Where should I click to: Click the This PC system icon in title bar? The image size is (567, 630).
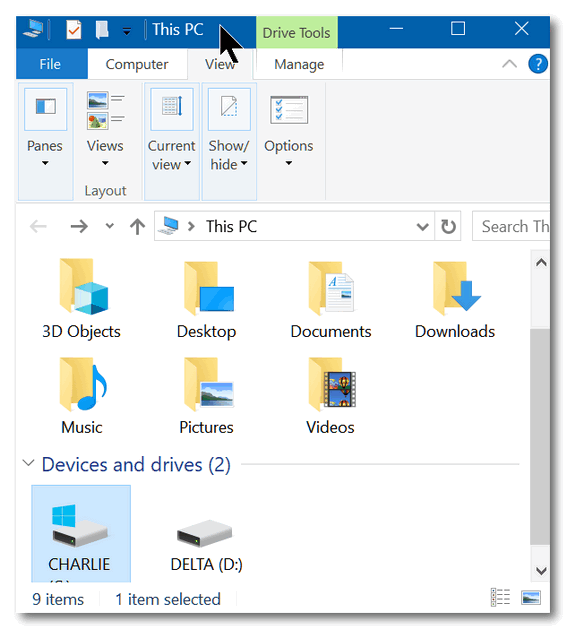click(33, 29)
